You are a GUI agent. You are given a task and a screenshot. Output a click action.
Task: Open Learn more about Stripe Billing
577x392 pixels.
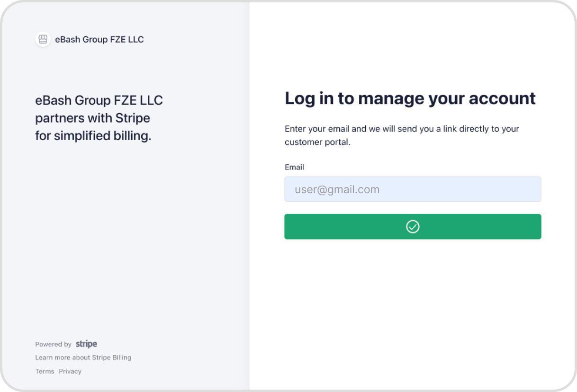[x=83, y=357]
